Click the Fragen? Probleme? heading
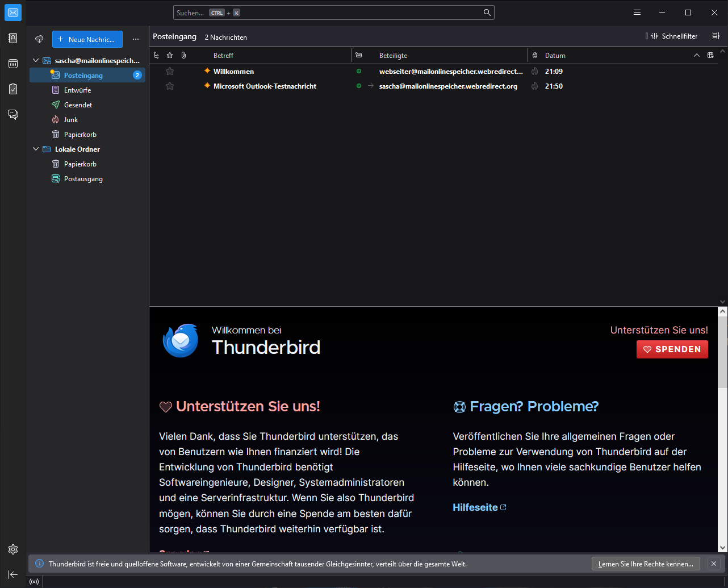The height and width of the screenshot is (588, 728). point(534,406)
